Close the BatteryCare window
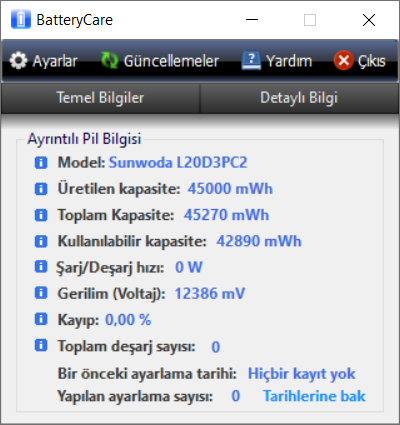400x425 pixels. point(369,20)
